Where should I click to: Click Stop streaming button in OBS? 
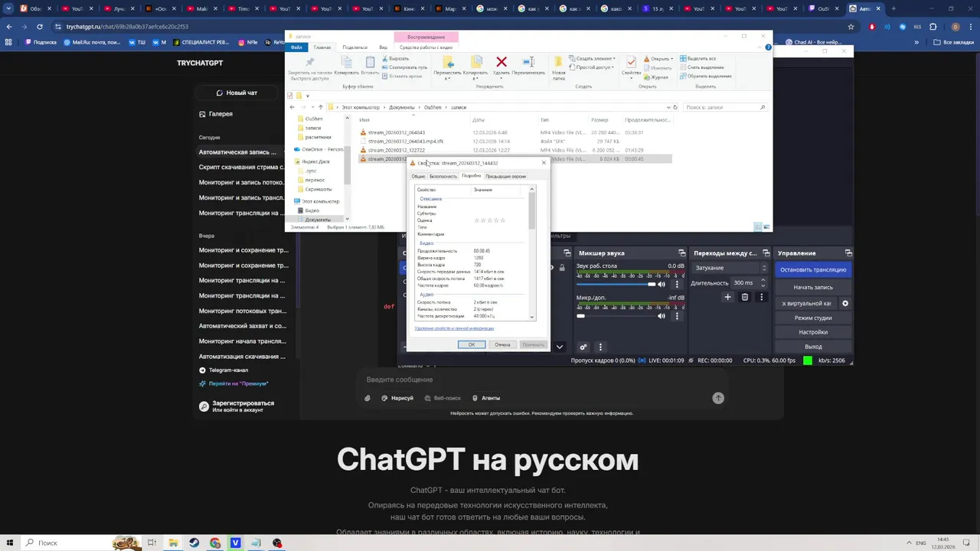click(813, 269)
